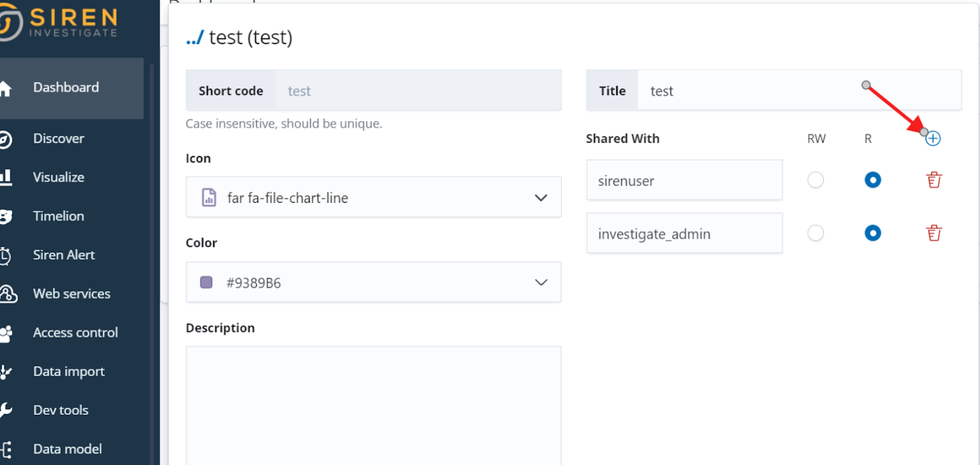Click the add shared user plus icon
The height and width of the screenshot is (465, 980).
click(933, 138)
